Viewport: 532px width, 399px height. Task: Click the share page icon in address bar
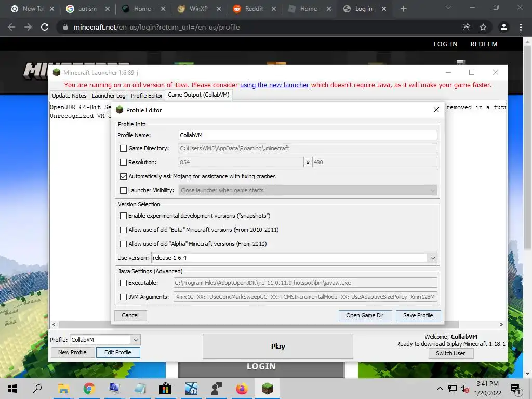467,27
